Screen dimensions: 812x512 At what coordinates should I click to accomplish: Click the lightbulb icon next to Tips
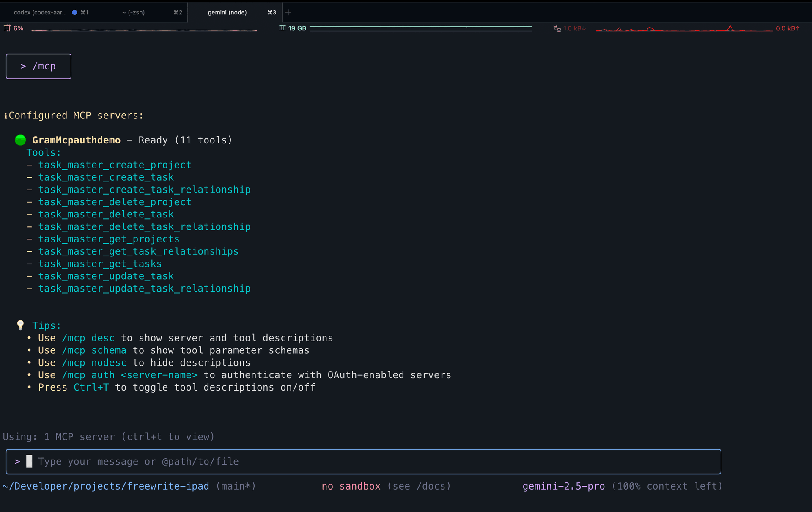click(21, 325)
